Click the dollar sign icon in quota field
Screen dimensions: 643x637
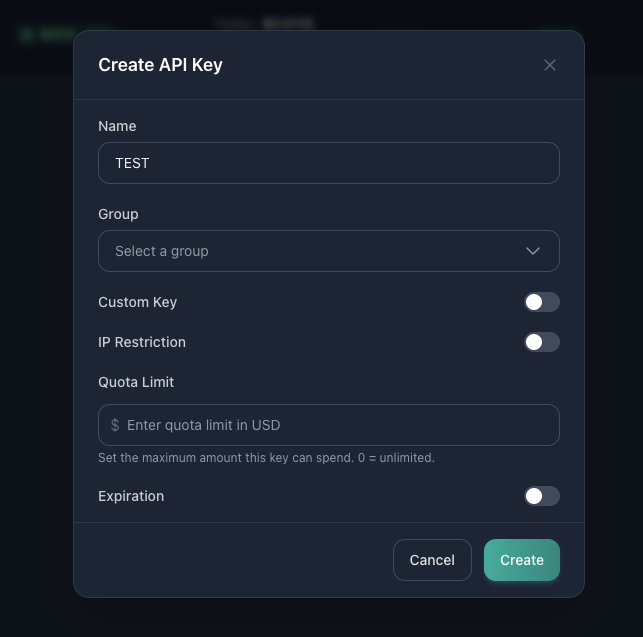pos(115,425)
